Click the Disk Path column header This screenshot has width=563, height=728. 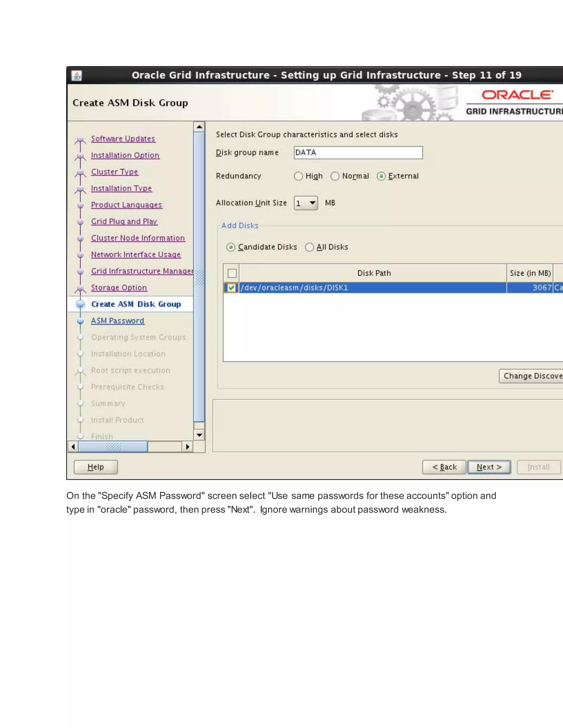coord(373,273)
